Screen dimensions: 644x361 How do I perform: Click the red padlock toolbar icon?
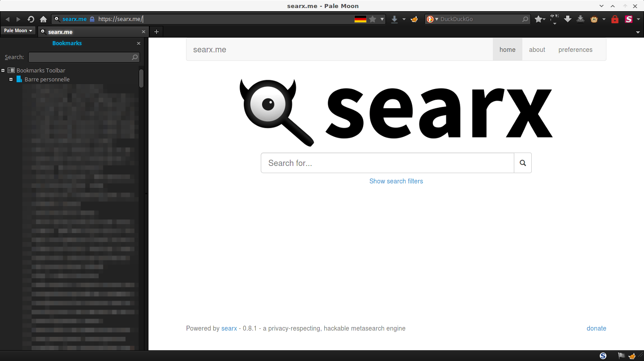(x=615, y=19)
